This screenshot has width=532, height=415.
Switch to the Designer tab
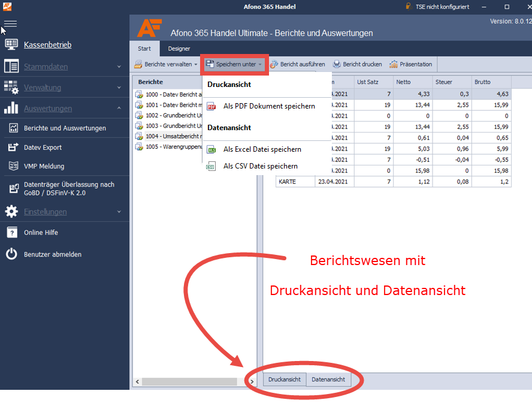[179, 49]
